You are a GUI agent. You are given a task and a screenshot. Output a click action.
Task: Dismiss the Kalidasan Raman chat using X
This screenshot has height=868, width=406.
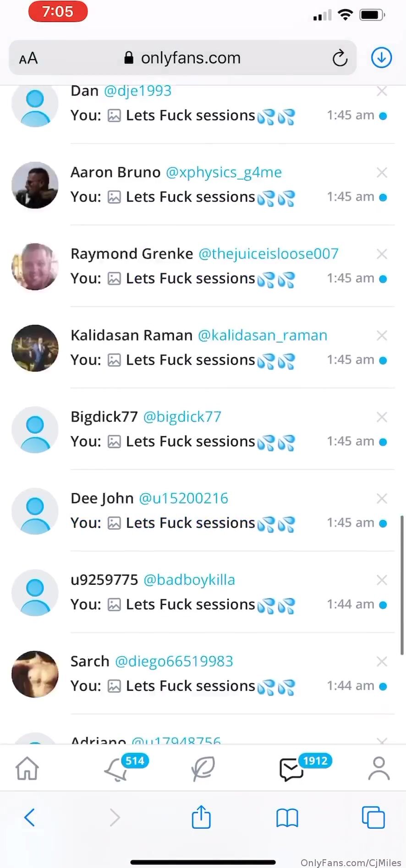pyautogui.click(x=382, y=336)
